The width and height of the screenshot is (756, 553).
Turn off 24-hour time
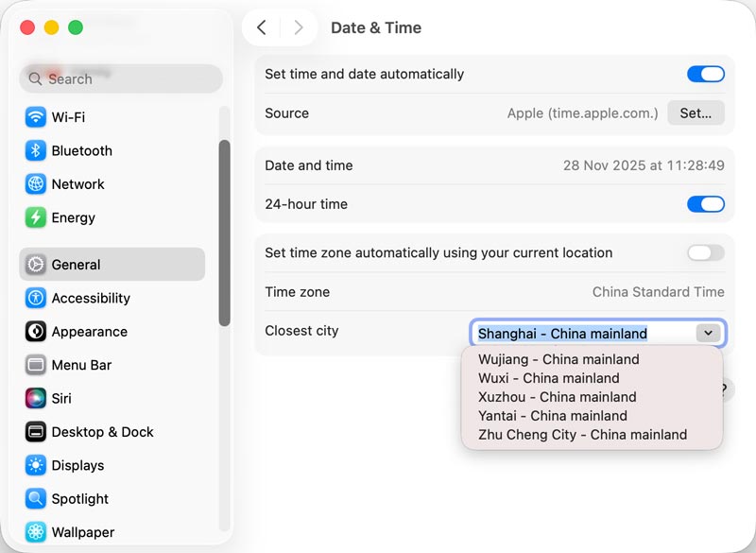pos(706,204)
